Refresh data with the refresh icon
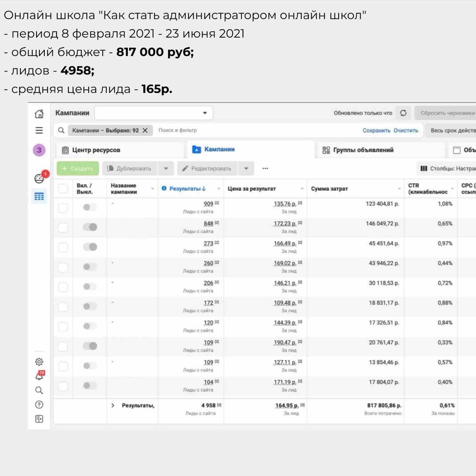Screen dimensions: 476x476 pyautogui.click(x=403, y=113)
